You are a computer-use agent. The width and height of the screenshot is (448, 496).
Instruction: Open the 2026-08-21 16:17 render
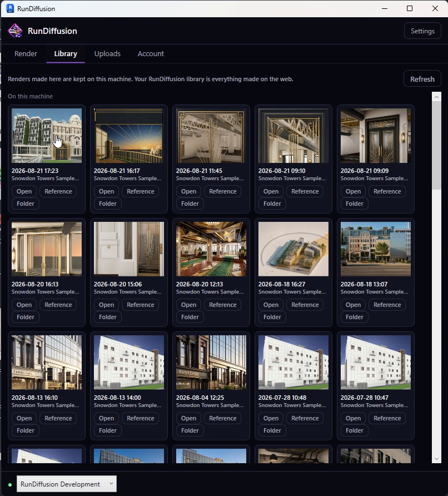[106, 191]
